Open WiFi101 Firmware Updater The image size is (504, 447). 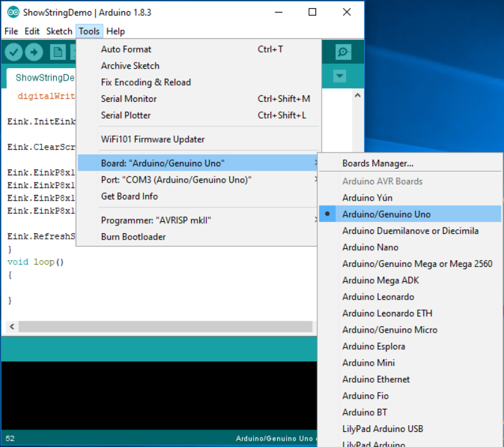199,139
